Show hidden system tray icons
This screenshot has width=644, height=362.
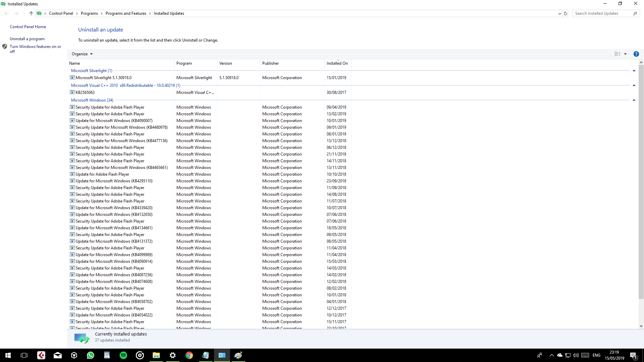[551, 355]
